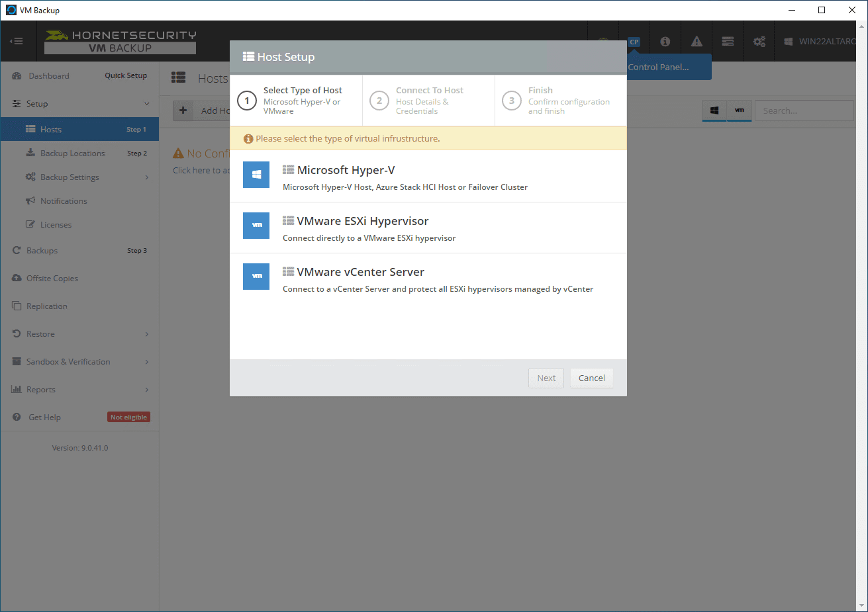This screenshot has width=868, height=612.
Task: Open the info icon in top bar
Action: coord(665,42)
